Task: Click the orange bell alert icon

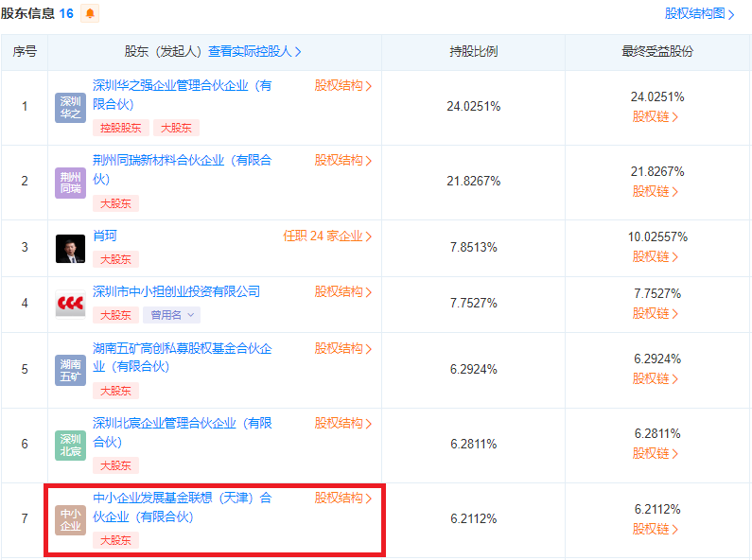Action: [x=90, y=13]
